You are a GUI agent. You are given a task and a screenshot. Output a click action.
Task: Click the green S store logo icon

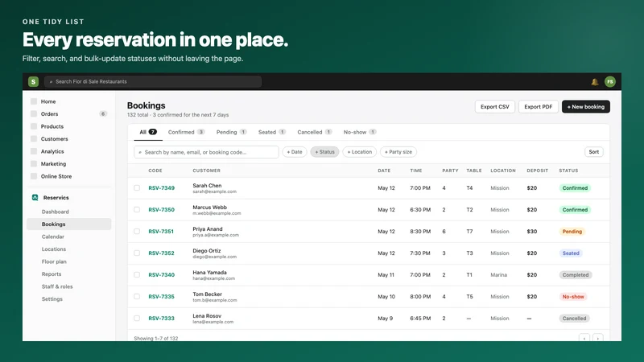click(x=33, y=82)
